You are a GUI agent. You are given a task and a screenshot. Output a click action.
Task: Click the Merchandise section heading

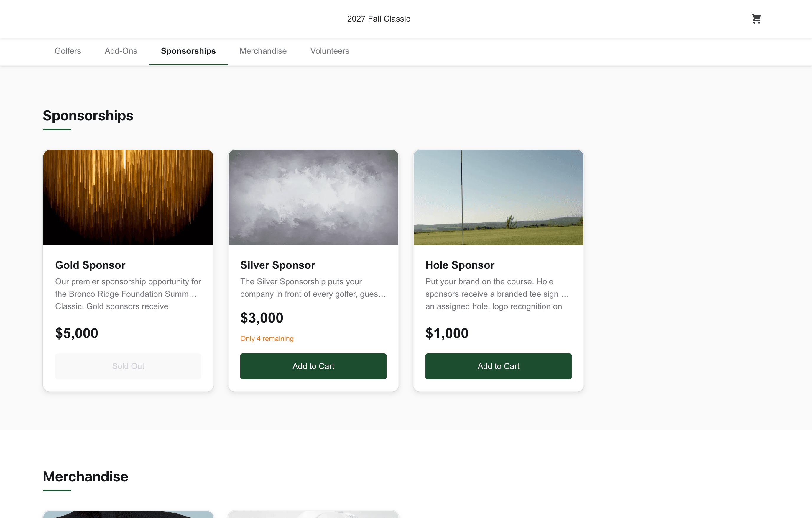pyautogui.click(x=85, y=476)
